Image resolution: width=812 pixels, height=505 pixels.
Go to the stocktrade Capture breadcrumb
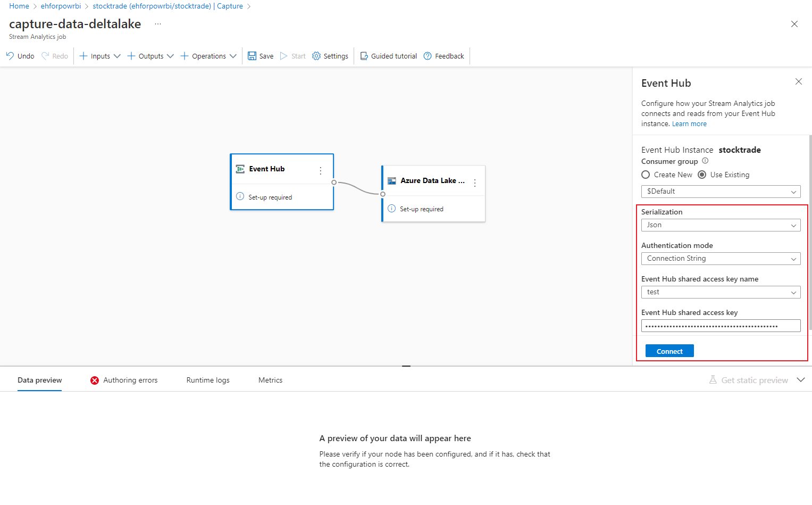(x=168, y=6)
